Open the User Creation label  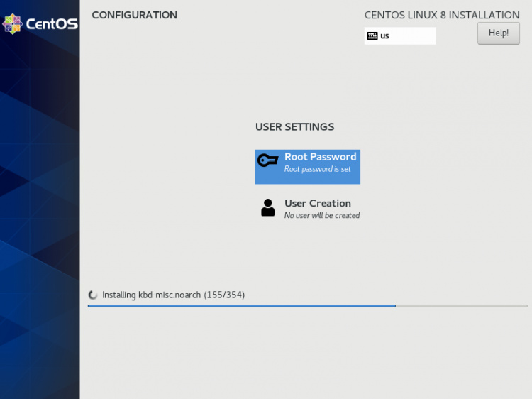pos(317,203)
